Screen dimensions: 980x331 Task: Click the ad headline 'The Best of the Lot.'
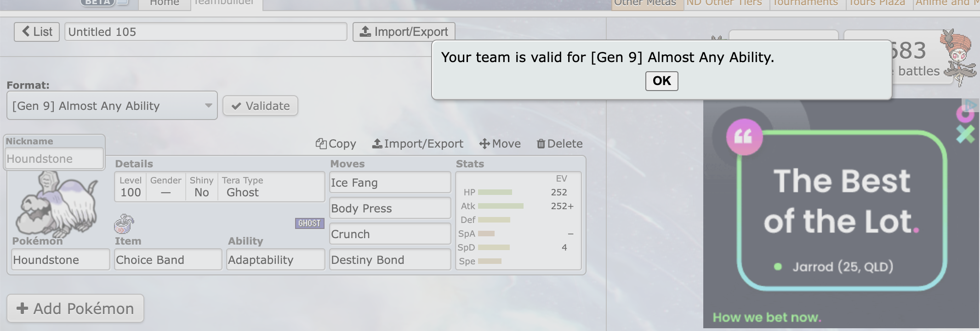[842, 201]
